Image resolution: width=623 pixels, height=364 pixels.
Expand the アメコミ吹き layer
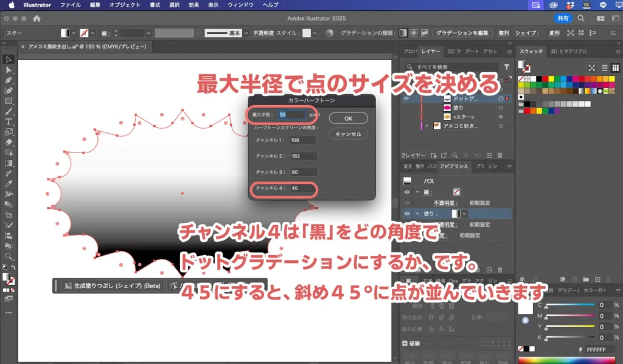pos(426,125)
